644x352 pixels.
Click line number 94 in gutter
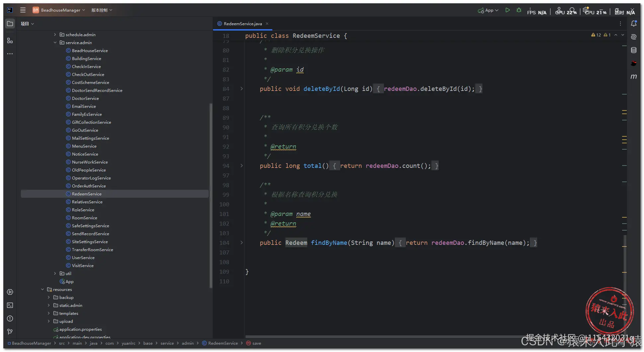tap(226, 166)
